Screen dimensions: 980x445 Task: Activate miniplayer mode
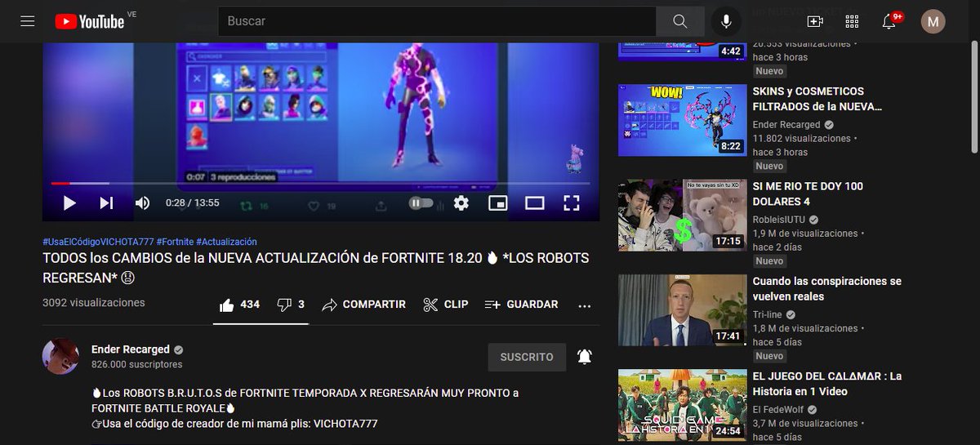(x=497, y=202)
